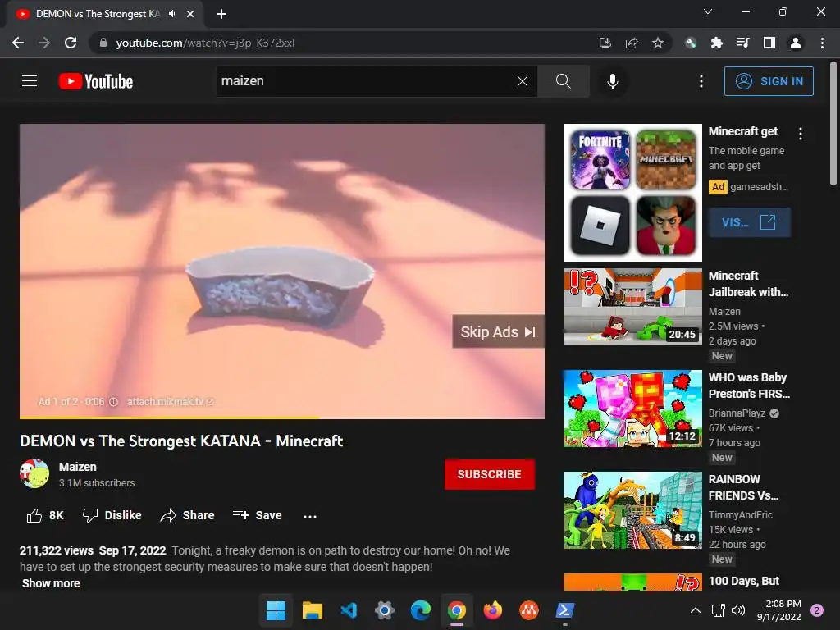Open Firefox from taskbar
Image resolution: width=840 pixels, height=630 pixels.
point(492,610)
